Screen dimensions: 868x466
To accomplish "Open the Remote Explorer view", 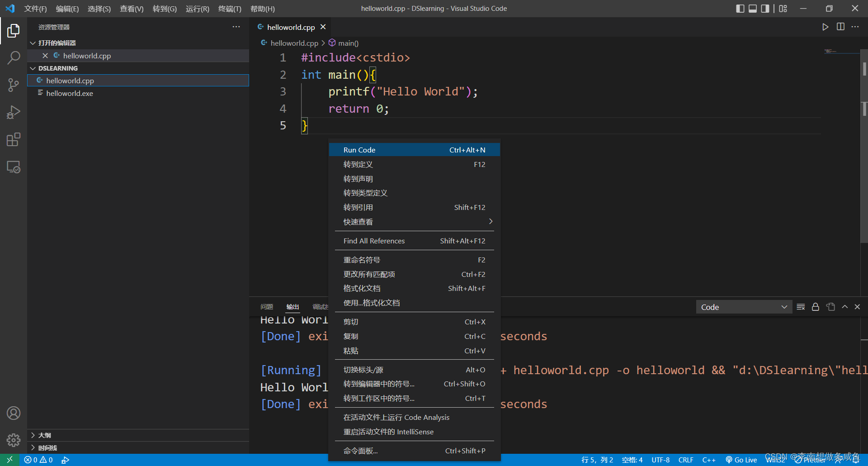I will pyautogui.click(x=14, y=167).
